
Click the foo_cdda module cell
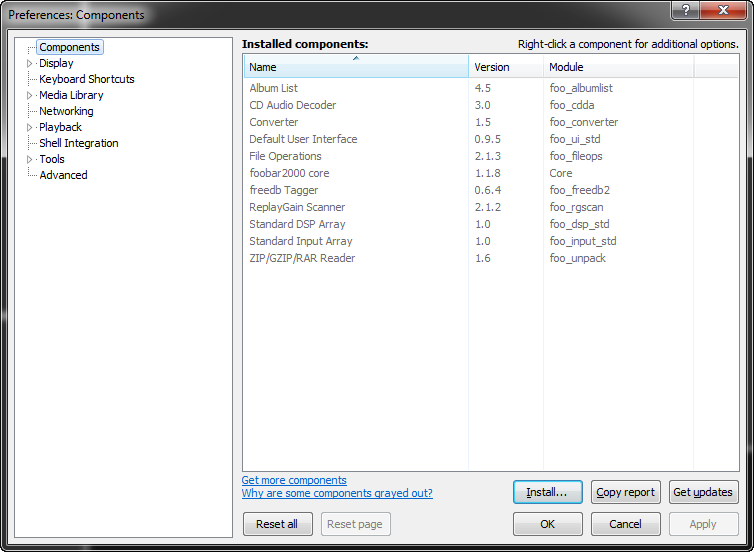click(x=572, y=105)
